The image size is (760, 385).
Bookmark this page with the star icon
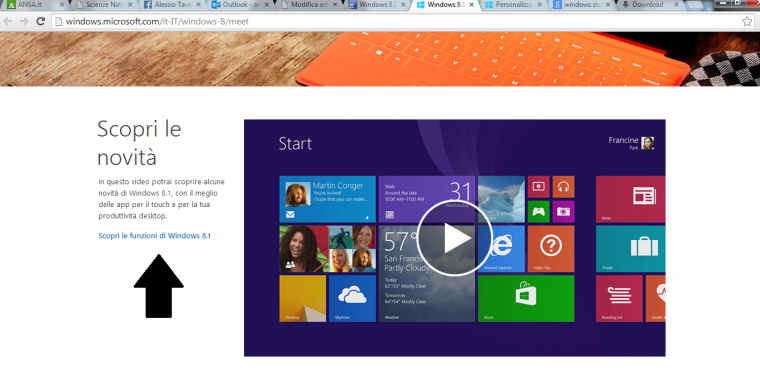747,21
